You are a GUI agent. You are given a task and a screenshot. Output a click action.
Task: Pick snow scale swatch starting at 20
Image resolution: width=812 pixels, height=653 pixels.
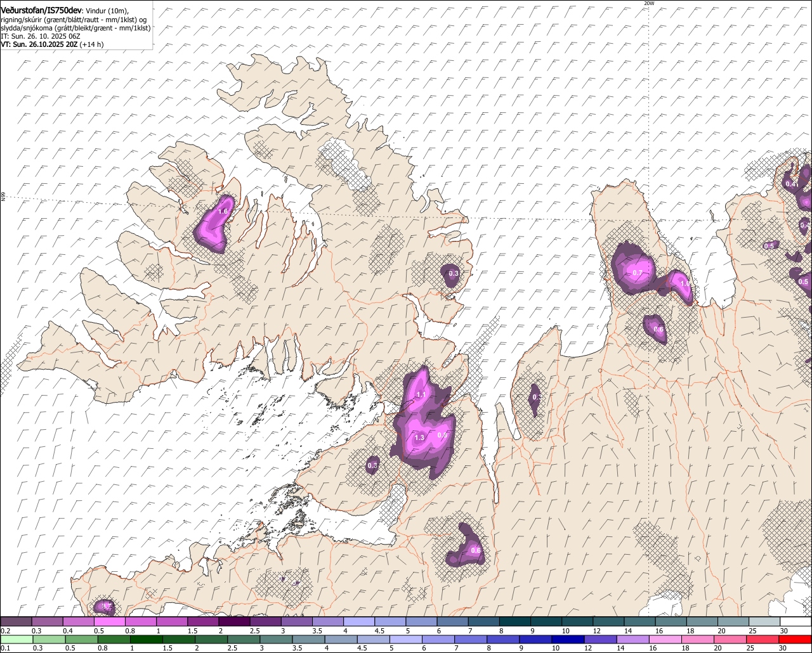733,621
